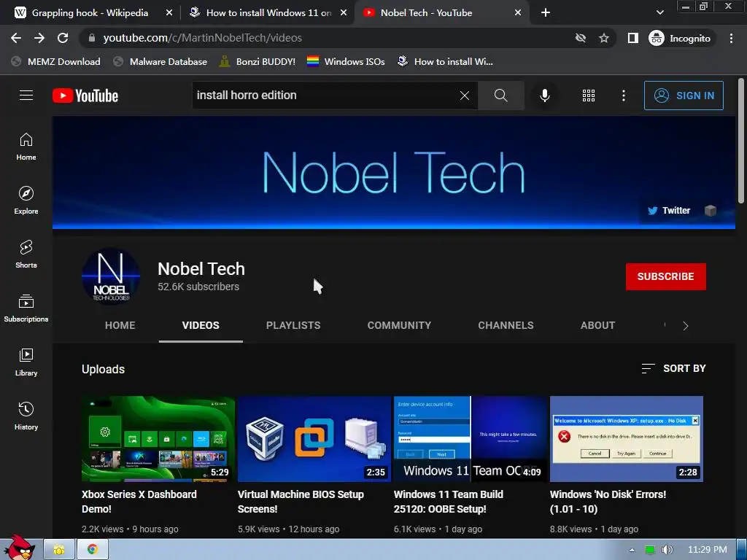Open the ABOUT tab
The image size is (747, 560).
pyautogui.click(x=597, y=325)
